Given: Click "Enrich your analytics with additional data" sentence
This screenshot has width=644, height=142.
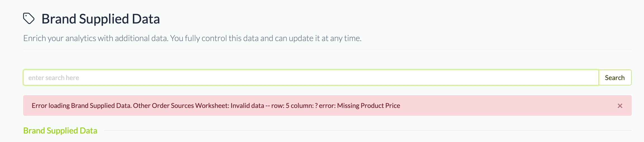Looking at the screenshot, I should (x=96, y=38).
